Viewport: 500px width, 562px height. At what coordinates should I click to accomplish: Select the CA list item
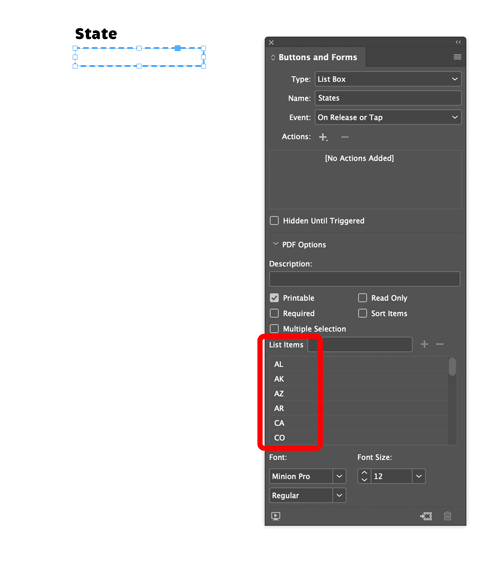pyautogui.click(x=358, y=423)
